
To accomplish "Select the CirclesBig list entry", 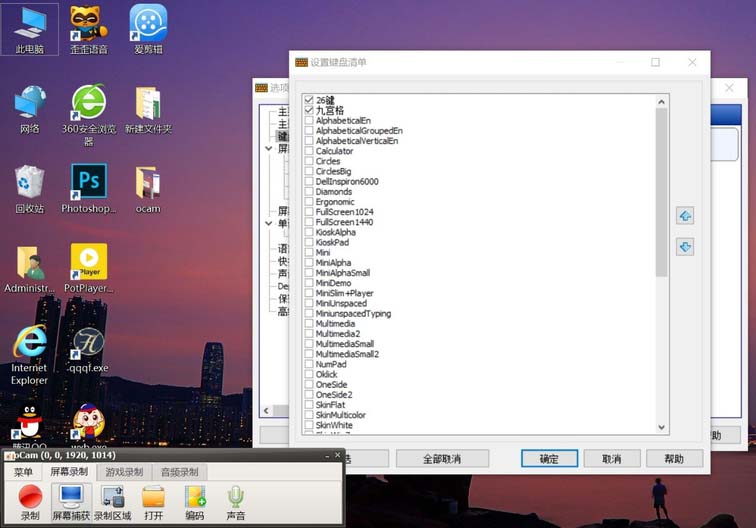I will pyautogui.click(x=333, y=171).
